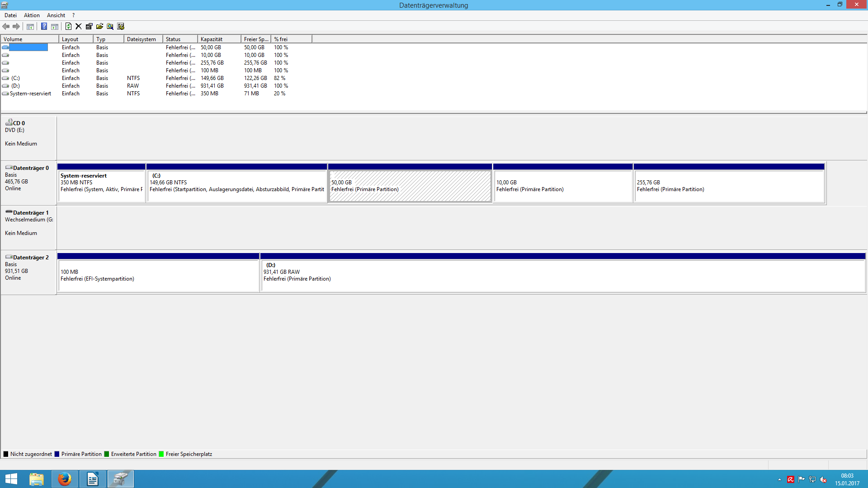Open the Ansicht menu
The width and height of the screenshot is (868, 488).
click(56, 15)
